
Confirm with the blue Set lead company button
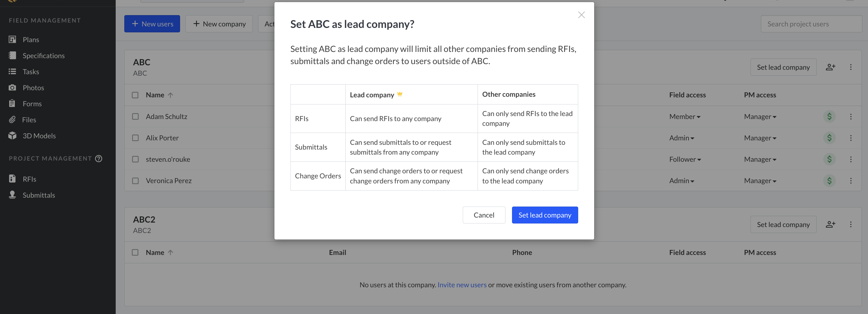click(545, 215)
